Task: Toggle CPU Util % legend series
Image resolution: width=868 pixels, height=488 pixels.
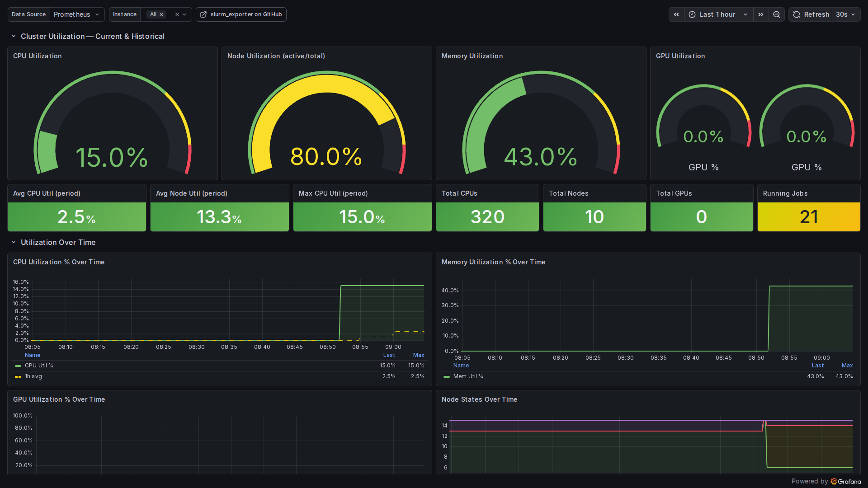Action: [x=39, y=366]
